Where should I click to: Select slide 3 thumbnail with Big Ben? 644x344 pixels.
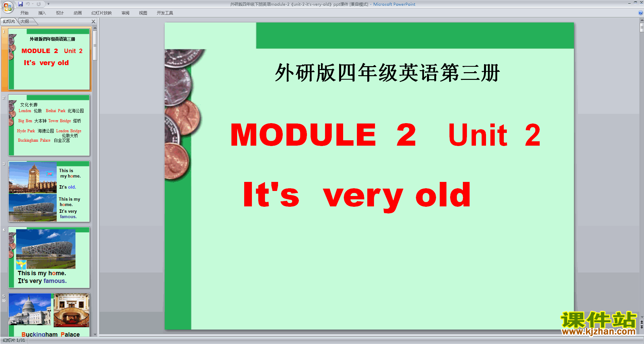49,191
